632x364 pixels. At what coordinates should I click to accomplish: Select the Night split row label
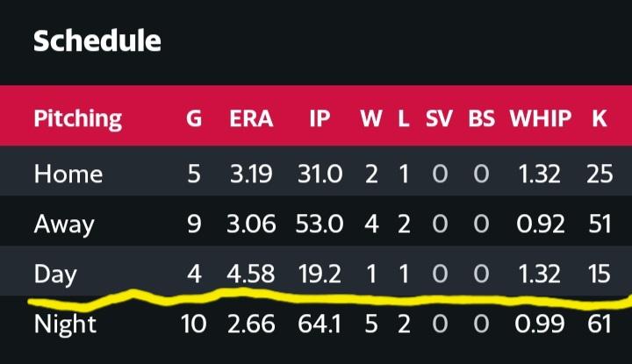click(x=65, y=325)
